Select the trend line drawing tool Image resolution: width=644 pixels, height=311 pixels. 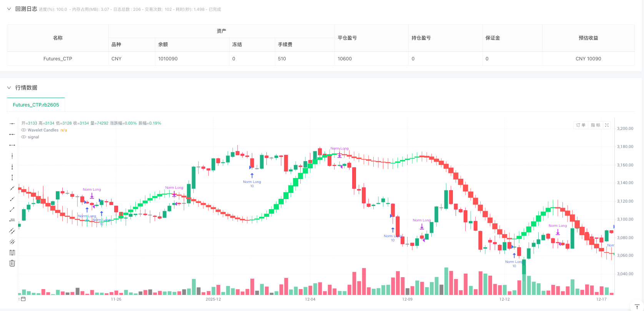pyautogui.click(x=12, y=188)
